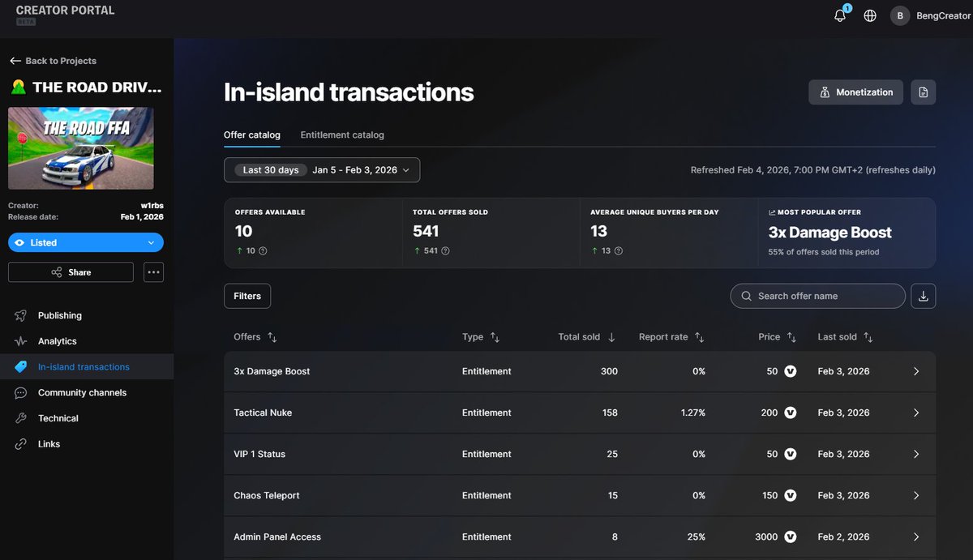This screenshot has height=560, width=973.
Task: Expand the Tactical Nuke row chevron
Action: tap(916, 413)
